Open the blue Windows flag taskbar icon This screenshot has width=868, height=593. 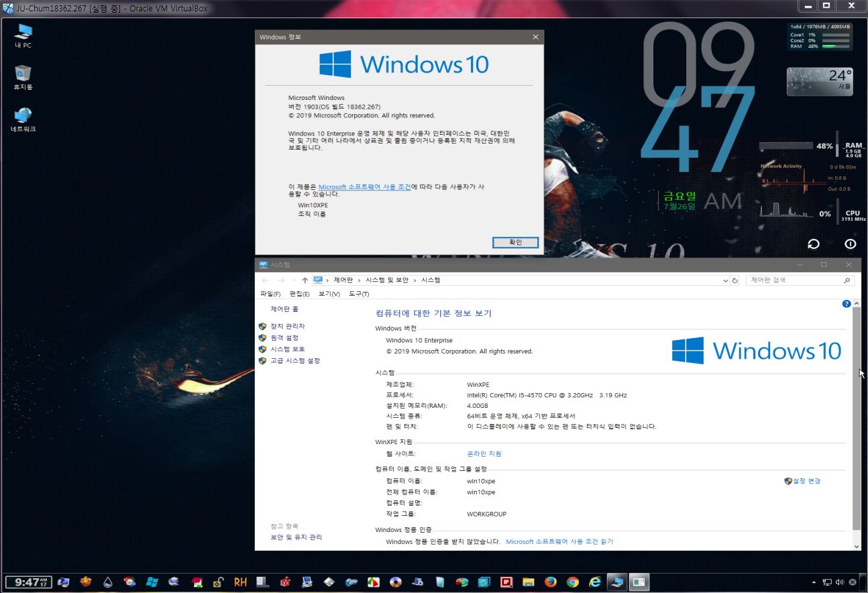pos(152,582)
